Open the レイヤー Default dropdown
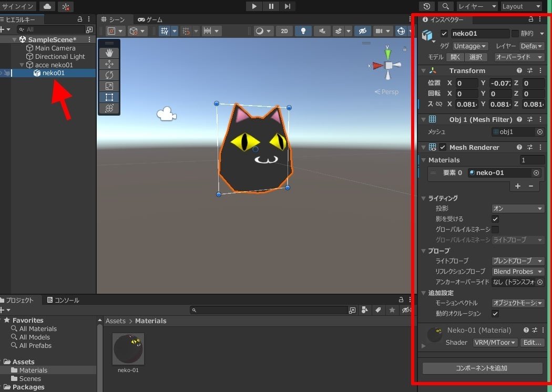 tap(532, 46)
